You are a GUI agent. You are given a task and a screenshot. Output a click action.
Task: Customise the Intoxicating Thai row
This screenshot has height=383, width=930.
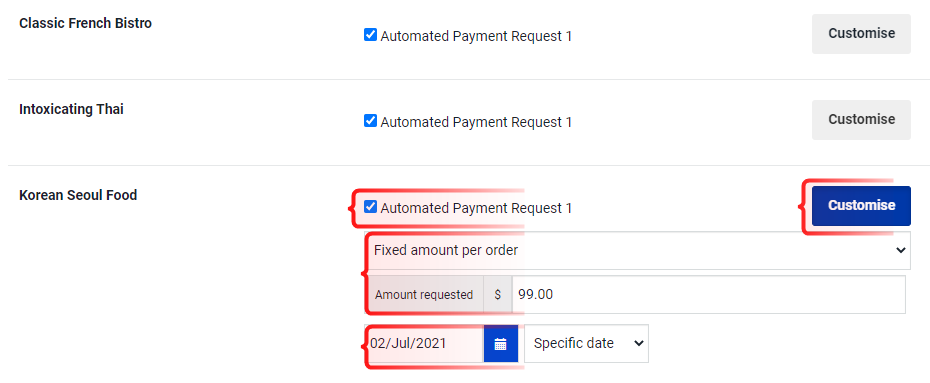[x=861, y=120]
